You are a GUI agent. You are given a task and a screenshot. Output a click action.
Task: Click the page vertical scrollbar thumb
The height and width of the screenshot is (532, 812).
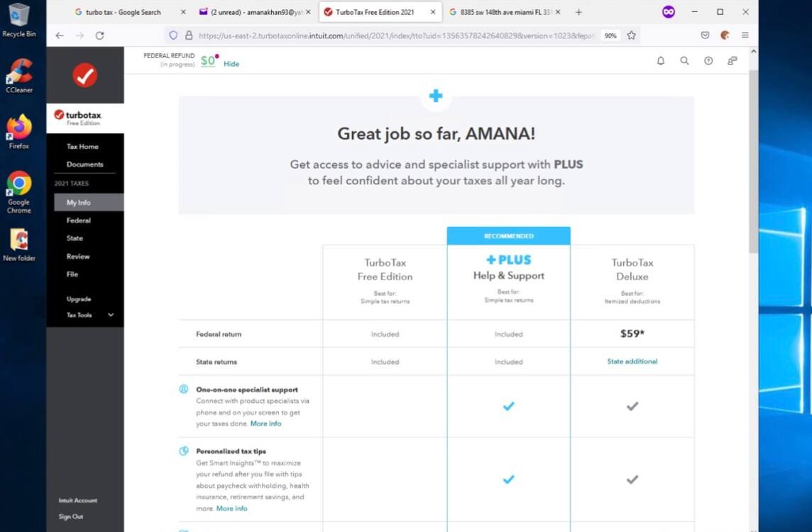pyautogui.click(x=754, y=160)
